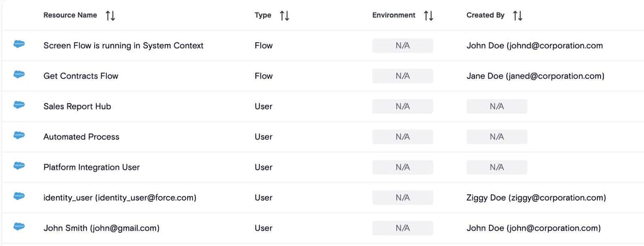Open the Automated Process user row

(x=81, y=136)
